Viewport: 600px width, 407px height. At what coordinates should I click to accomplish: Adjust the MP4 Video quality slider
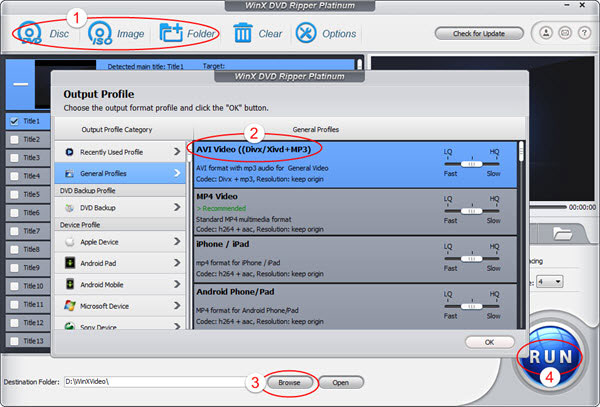tap(471, 211)
